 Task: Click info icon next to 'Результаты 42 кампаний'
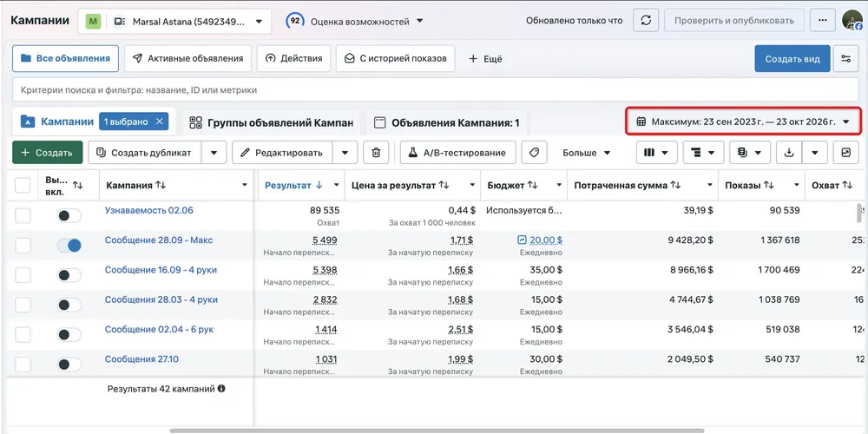[221, 389]
